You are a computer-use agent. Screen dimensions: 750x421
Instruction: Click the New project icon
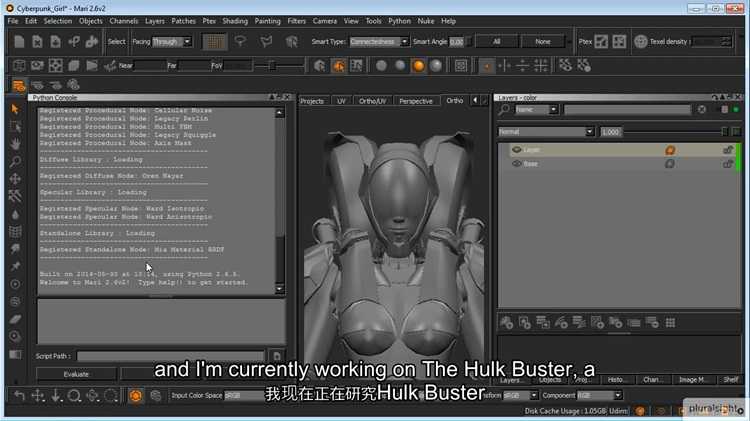click(x=19, y=42)
